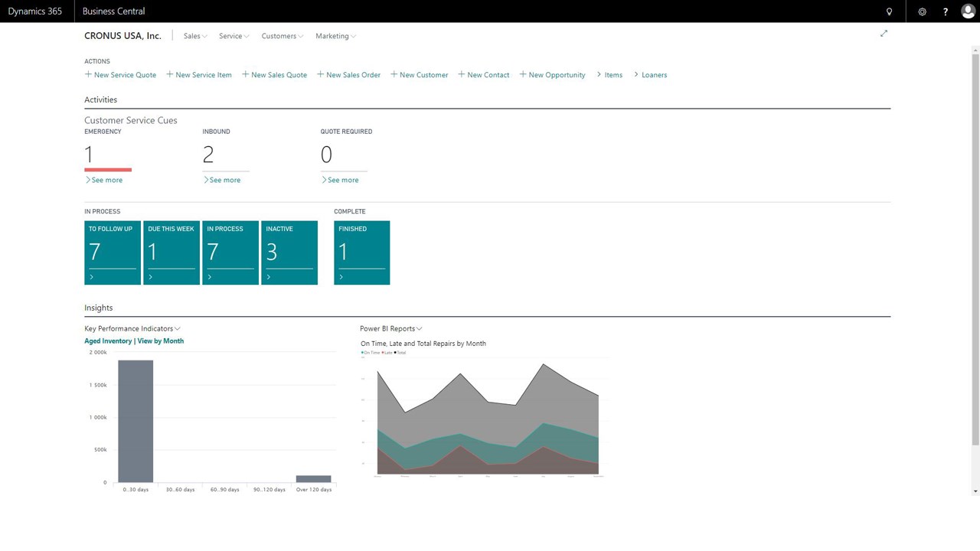
Task: Open Dynamics 365 app launcher
Action: (35, 11)
